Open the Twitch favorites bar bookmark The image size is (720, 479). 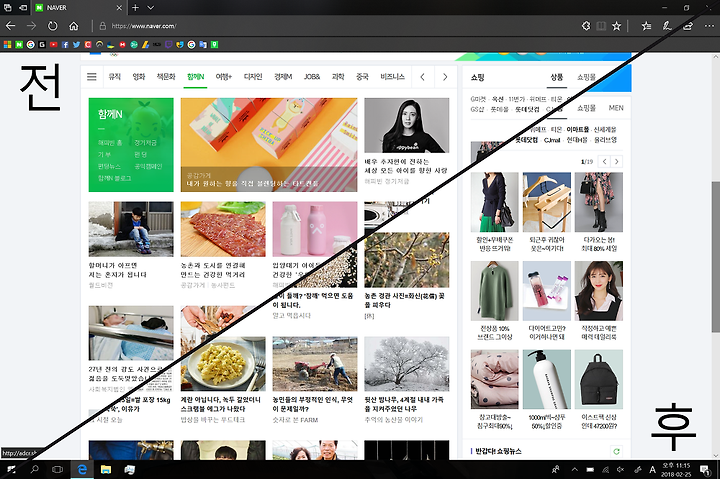click(x=169, y=45)
